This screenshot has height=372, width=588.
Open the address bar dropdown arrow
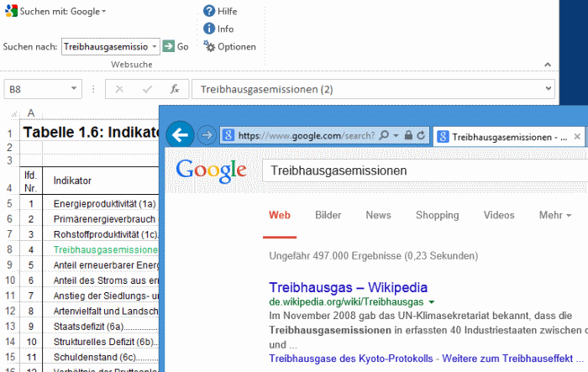(x=396, y=135)
